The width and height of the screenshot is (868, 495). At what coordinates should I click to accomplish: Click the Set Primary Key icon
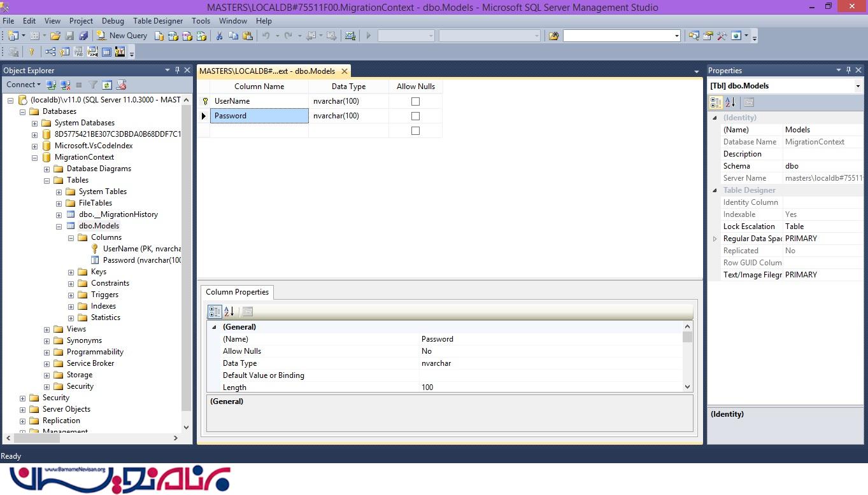click(31, 52)
